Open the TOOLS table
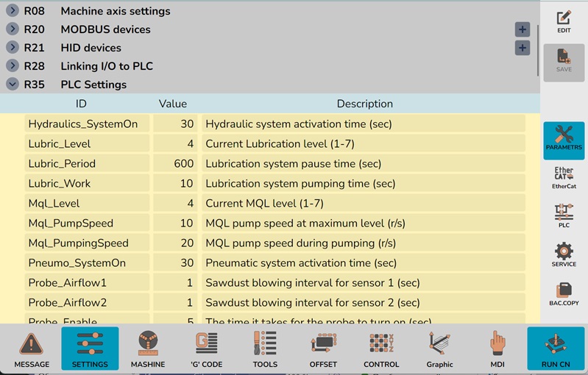Viewport: 588px width, 375px height. tap(265, 349)
